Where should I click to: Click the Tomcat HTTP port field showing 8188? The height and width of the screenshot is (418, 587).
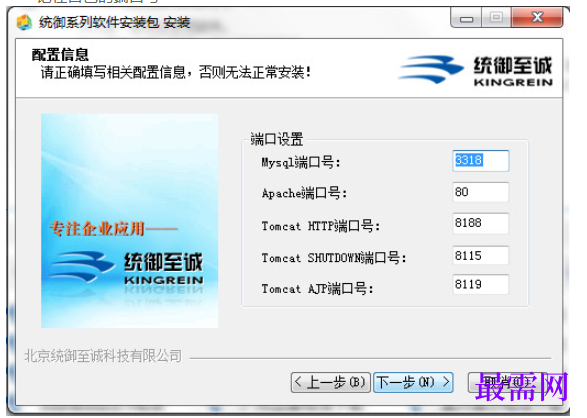pos(481,223)
